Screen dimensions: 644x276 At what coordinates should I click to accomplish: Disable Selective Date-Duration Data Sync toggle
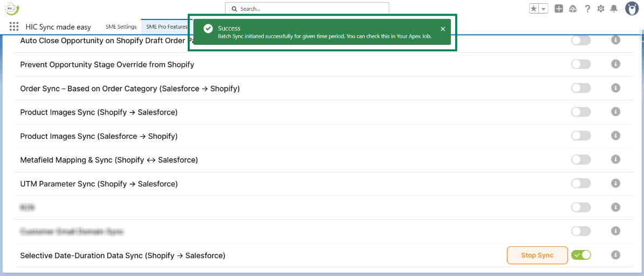click(x=581, y=255)
